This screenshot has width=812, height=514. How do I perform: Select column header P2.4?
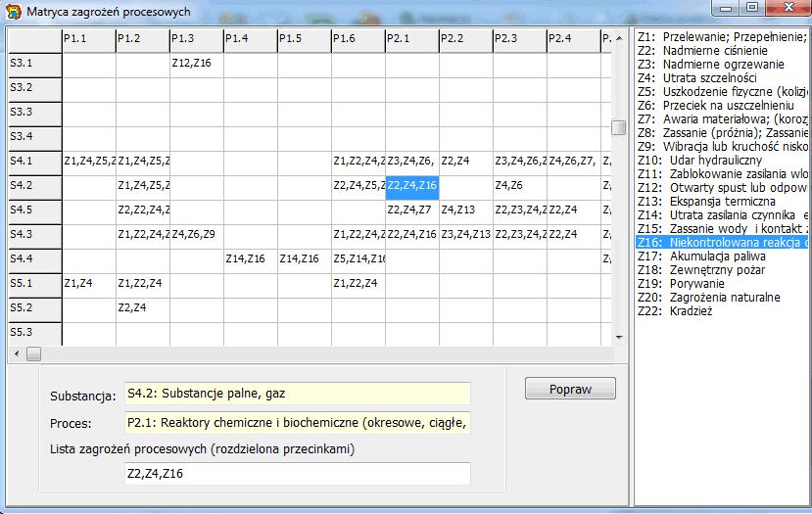point(574,41)
